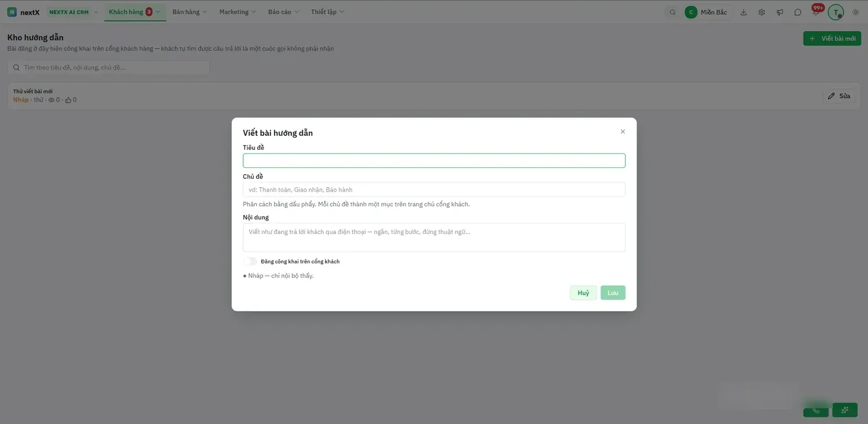Click the megaphone announcements icon
This screenshot has height=424, width=868.
click(780, 12)
